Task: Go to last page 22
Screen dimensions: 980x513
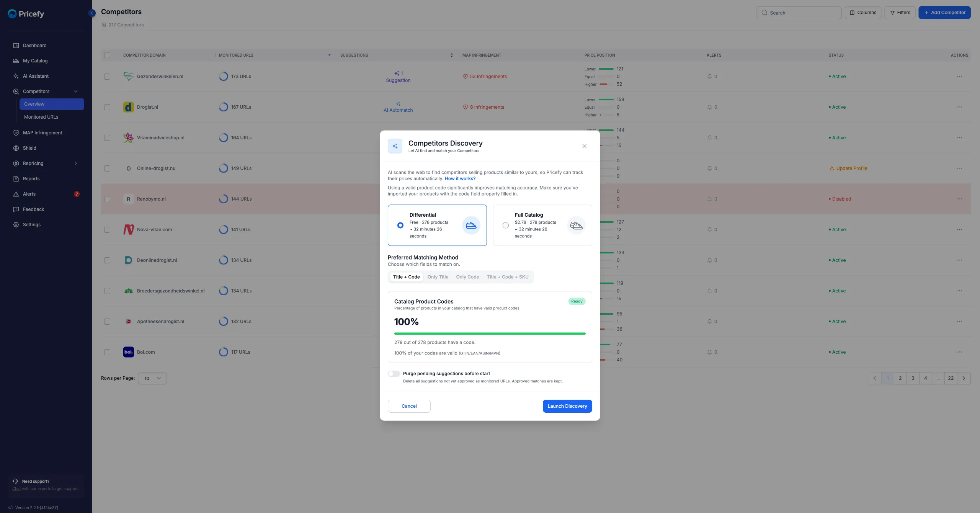Action: click(x=951, y=378)
